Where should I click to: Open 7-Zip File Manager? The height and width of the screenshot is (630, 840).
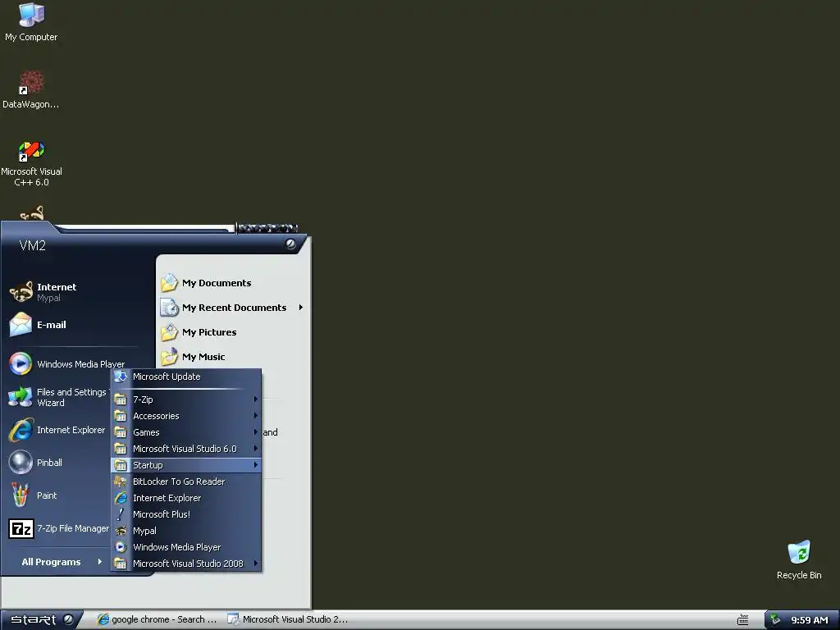59,528
